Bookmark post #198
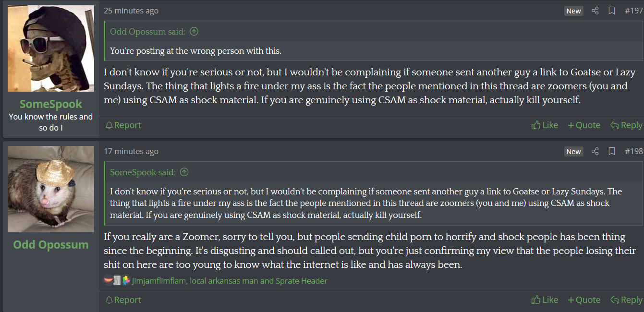 point(612,151)
